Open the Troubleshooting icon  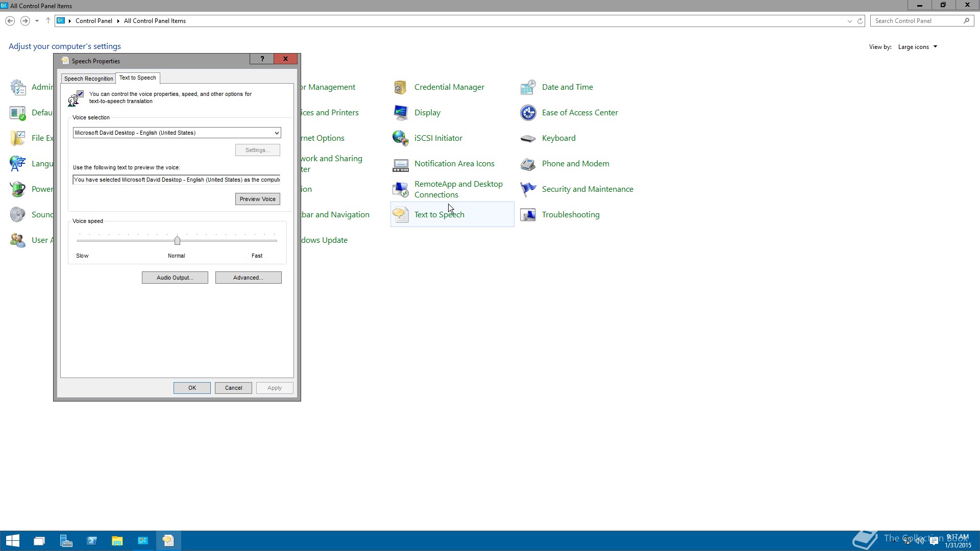click(528, 215)
